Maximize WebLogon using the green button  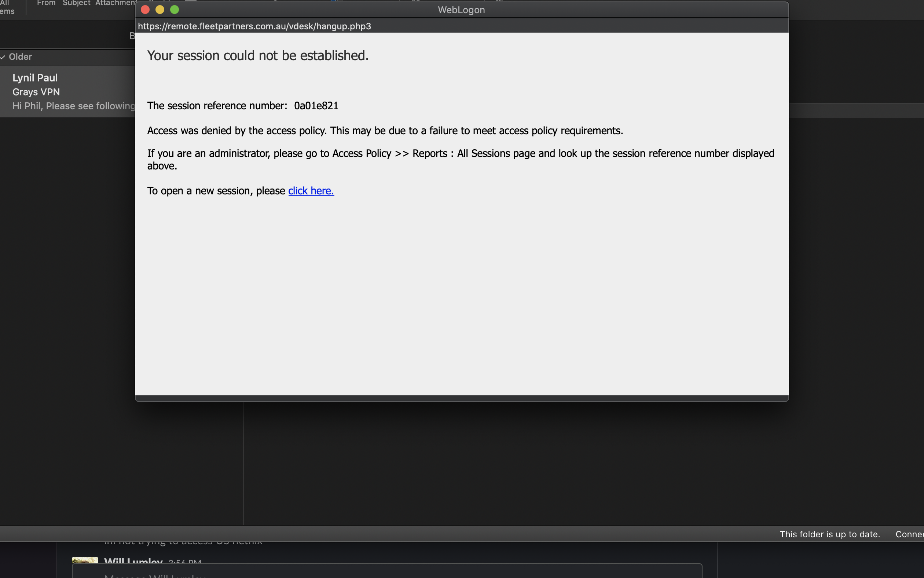(x=175, y=10)
